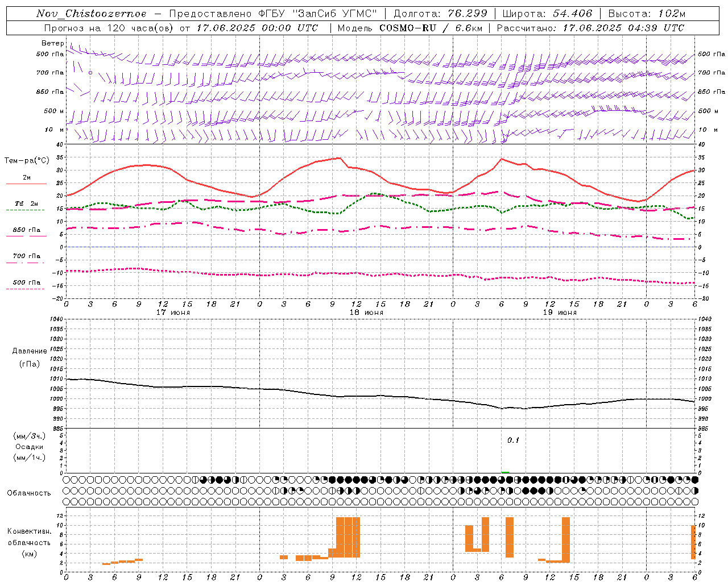
Task: Click the (мм/1ч.) precipitation unit label
Action: click(x=30, y=458)
